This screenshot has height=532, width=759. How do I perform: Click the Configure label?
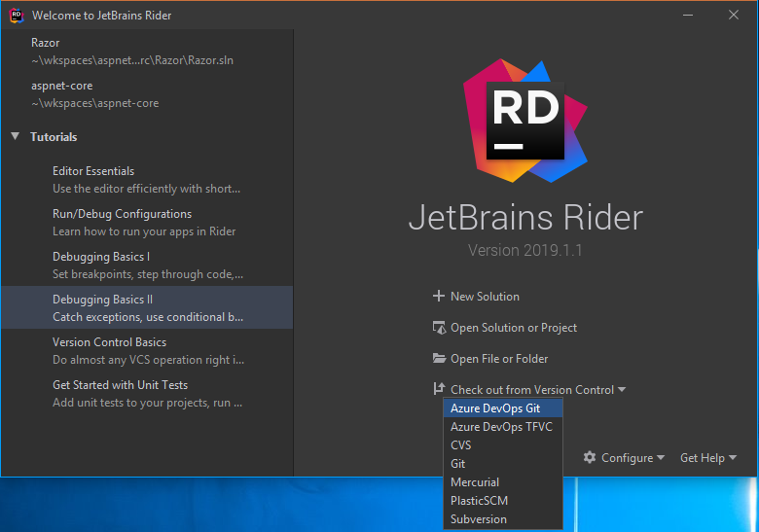[627, 458]
